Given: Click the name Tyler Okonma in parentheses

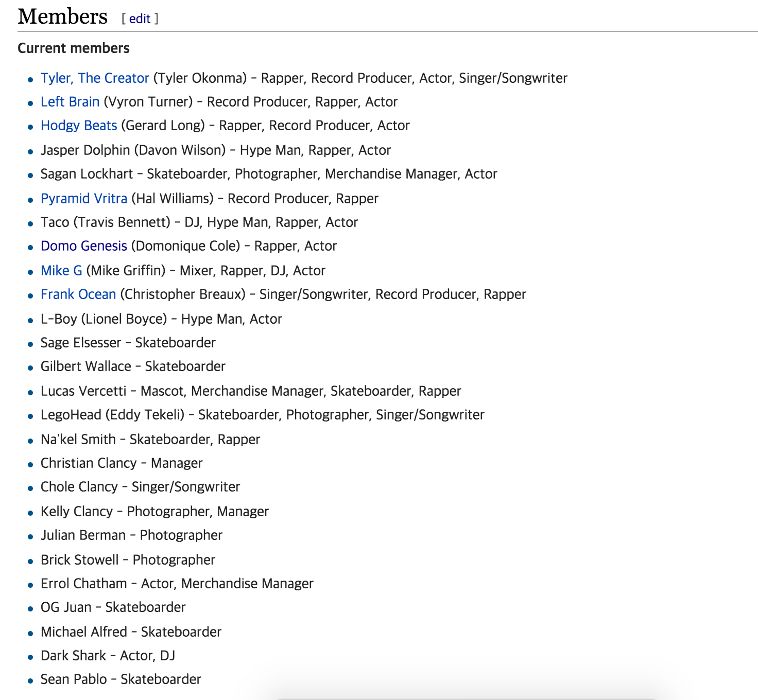Looking at the screenshot, I should coord(200,78).
